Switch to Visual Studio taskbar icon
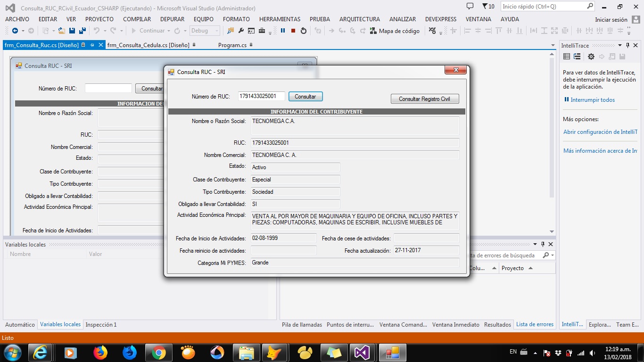The height and width of the screenshot is (362, 644). (x=363, y=352)
